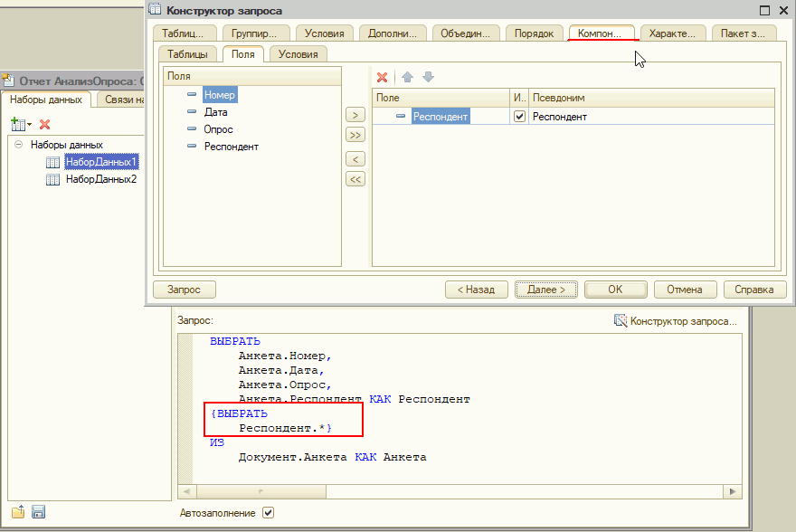Click the report window title icon
The image size is (796, 532).
(x=7, y=81)
